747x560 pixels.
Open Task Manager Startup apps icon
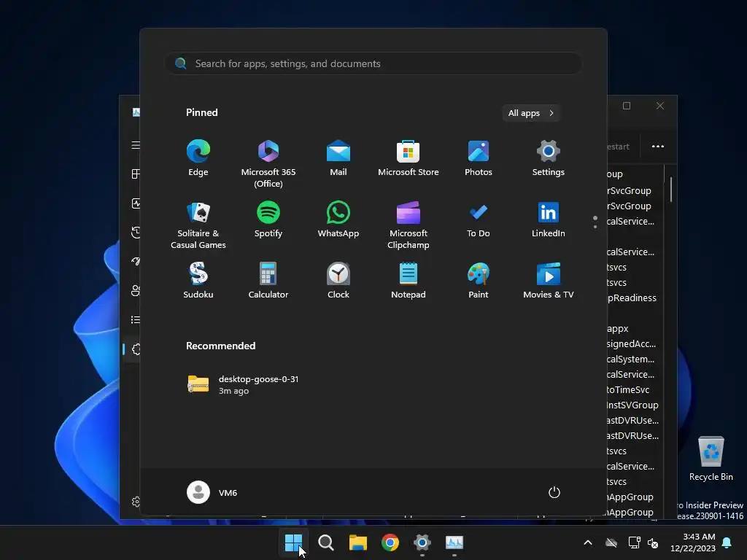pos(136,261)
